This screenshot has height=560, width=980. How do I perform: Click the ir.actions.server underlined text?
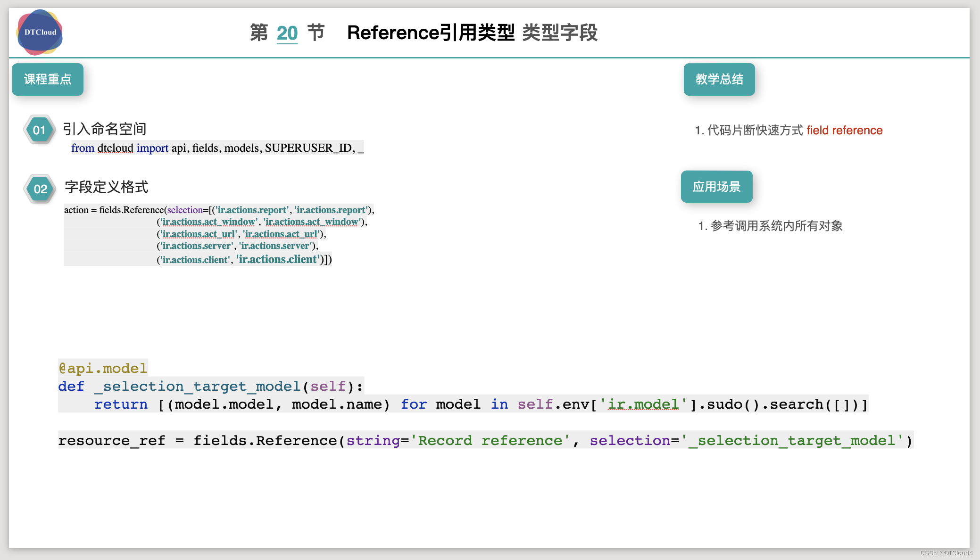pos(197,246)
